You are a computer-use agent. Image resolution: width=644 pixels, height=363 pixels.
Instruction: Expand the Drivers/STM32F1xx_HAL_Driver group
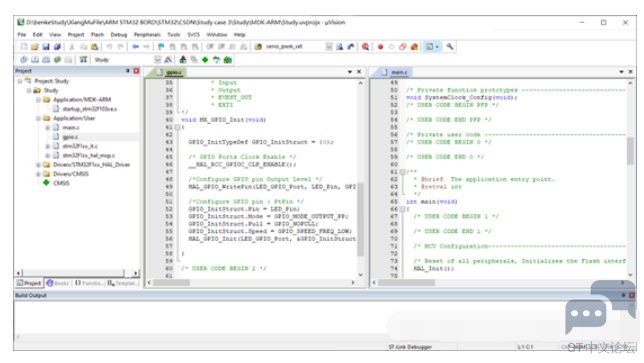pyautogui.click(x=38, y=165)
